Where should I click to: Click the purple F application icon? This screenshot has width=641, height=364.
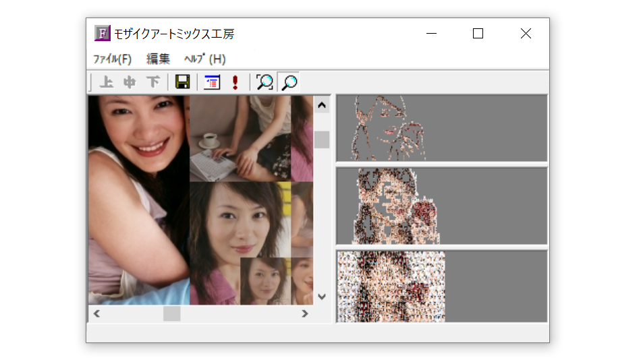point(102,33)
